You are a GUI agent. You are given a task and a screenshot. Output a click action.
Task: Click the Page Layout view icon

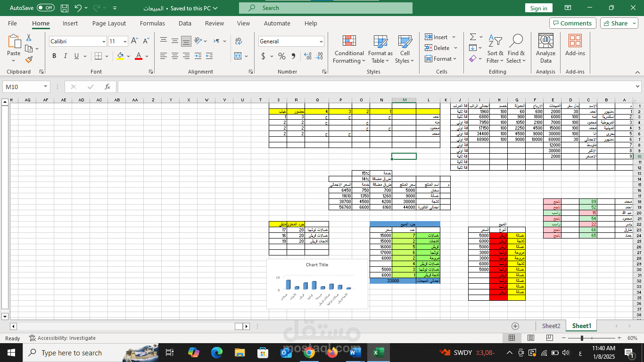coord(531,338)
